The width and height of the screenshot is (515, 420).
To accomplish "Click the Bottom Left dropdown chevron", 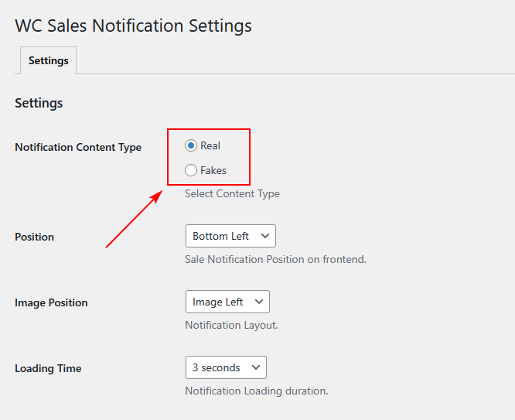I will click(265, 236).
